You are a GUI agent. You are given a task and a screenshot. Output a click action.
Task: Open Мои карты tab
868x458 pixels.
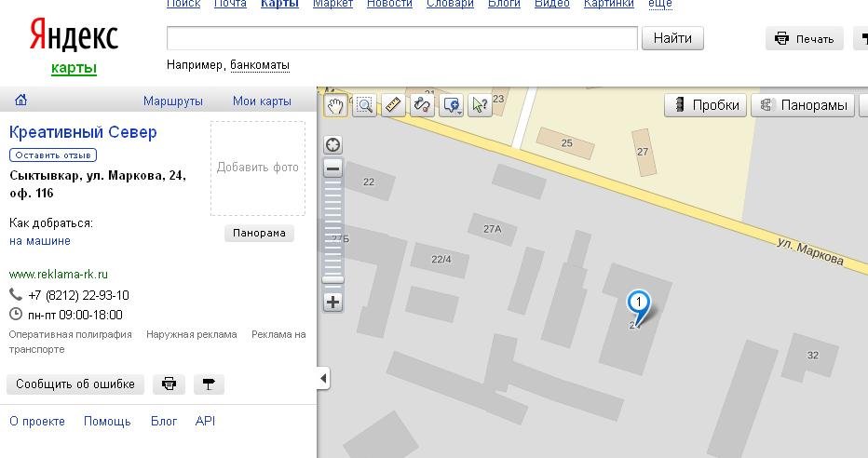tap(262, 101)
